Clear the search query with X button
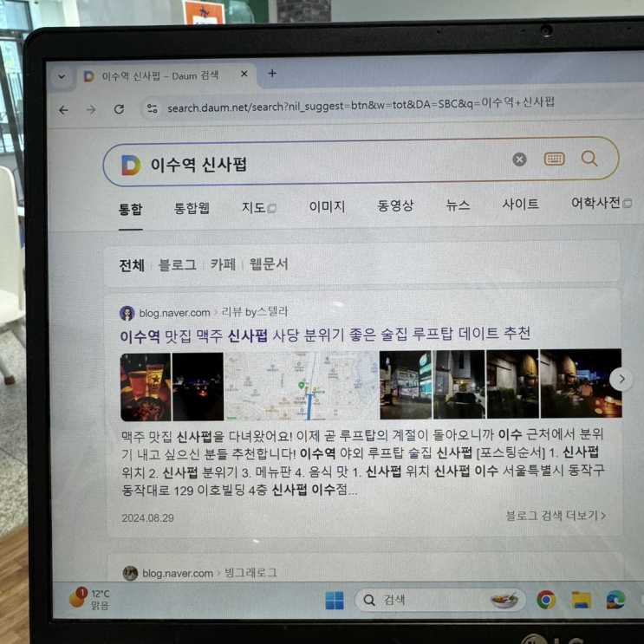This screenshot has height=644, width=644. (519, 159)
